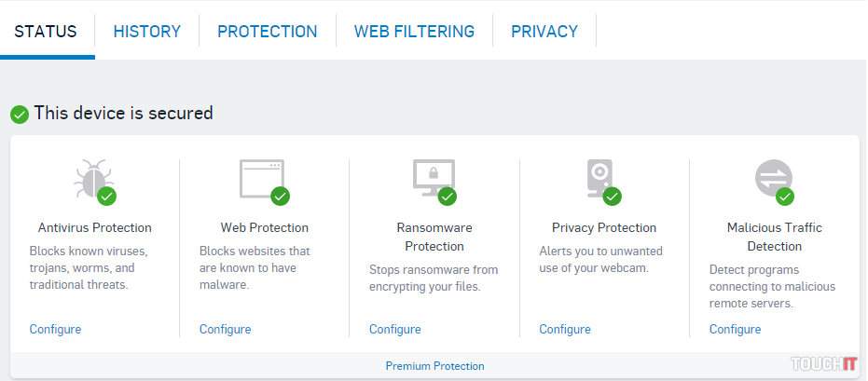
Task: Configure Malicious Traffic Detection
Action: point(735,329)
